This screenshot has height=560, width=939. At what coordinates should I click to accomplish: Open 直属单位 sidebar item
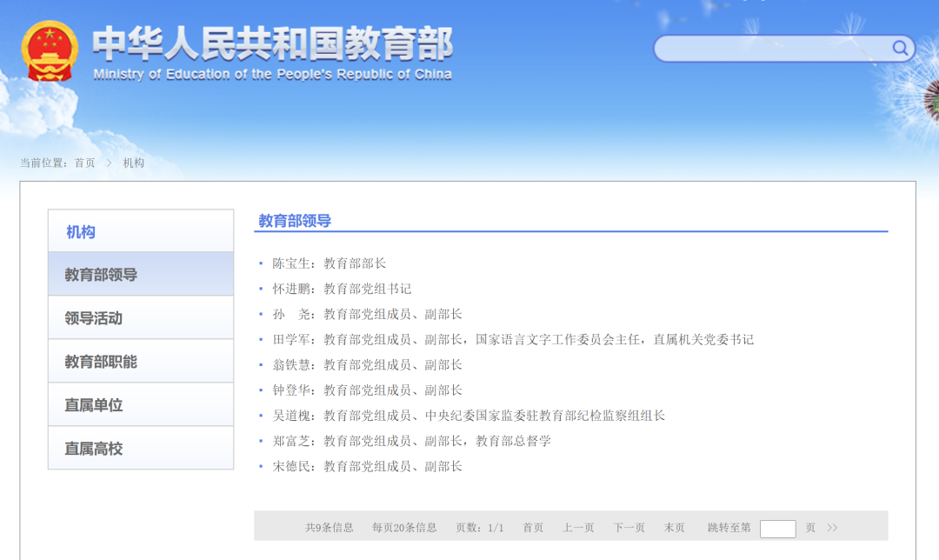(141, 405)
